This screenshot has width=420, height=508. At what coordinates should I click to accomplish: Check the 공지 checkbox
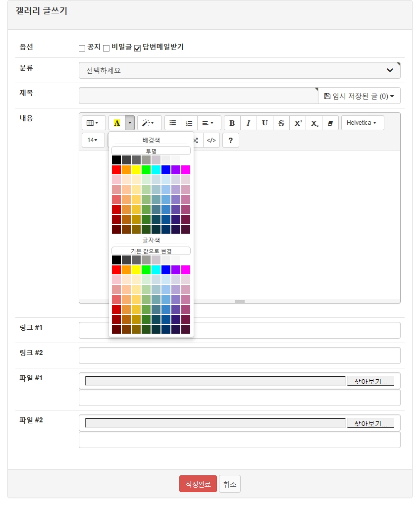pyautogui.click(x=82, y=48)
